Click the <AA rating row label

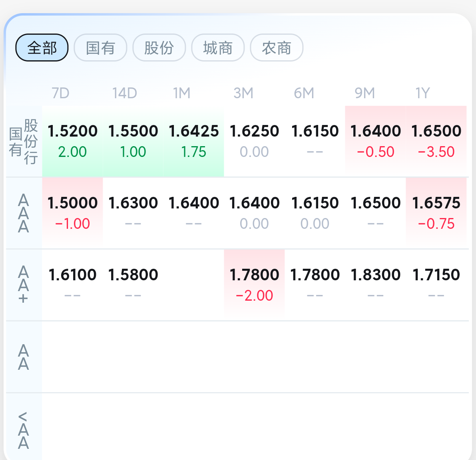[x=24, y=430]
